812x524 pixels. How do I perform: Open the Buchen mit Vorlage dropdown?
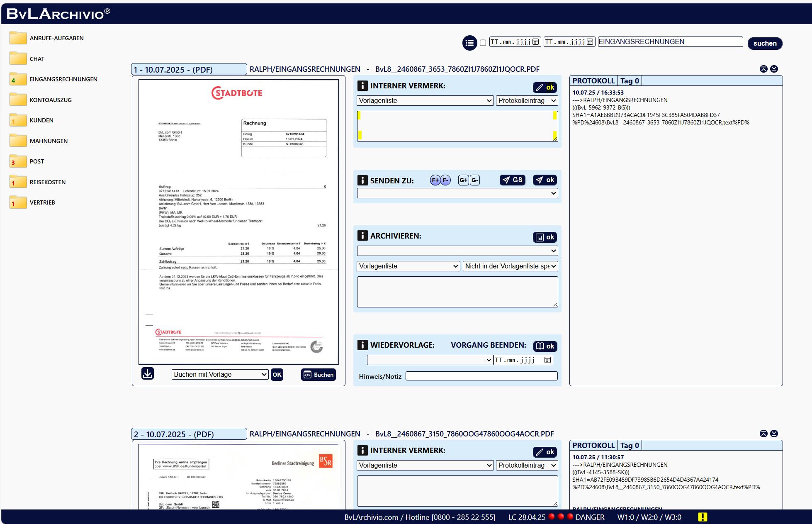tap(220, 375)
